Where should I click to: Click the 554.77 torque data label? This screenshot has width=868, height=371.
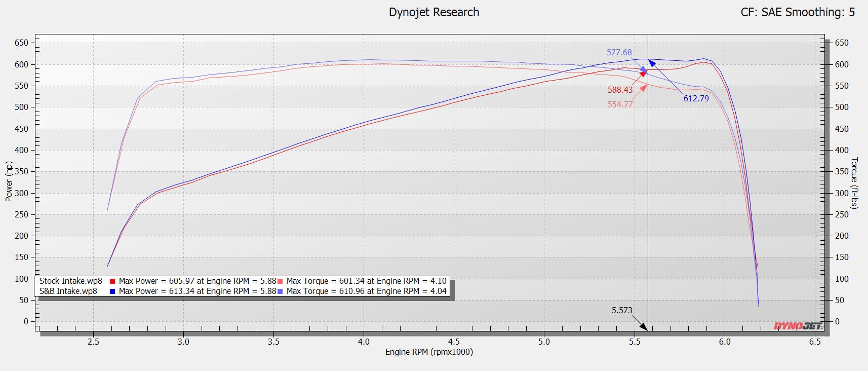pyautogui.click(x=620, y=104)
